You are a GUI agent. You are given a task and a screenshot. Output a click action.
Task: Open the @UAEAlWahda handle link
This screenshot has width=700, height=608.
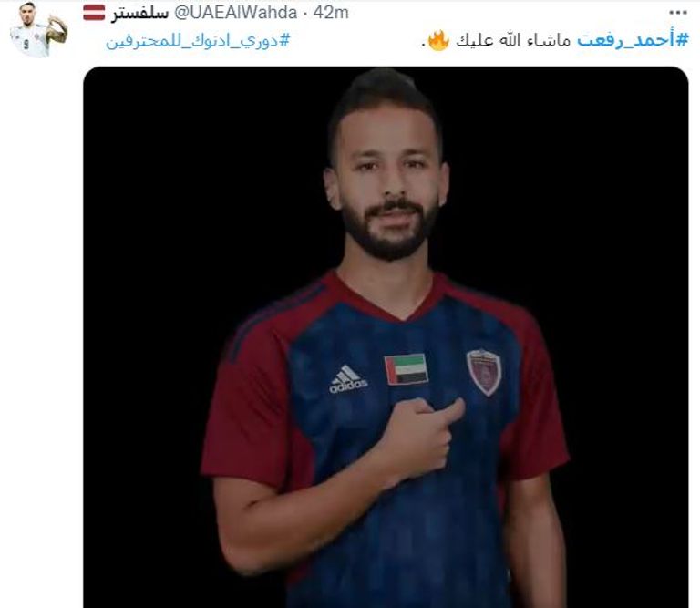[x=235, y=13]
